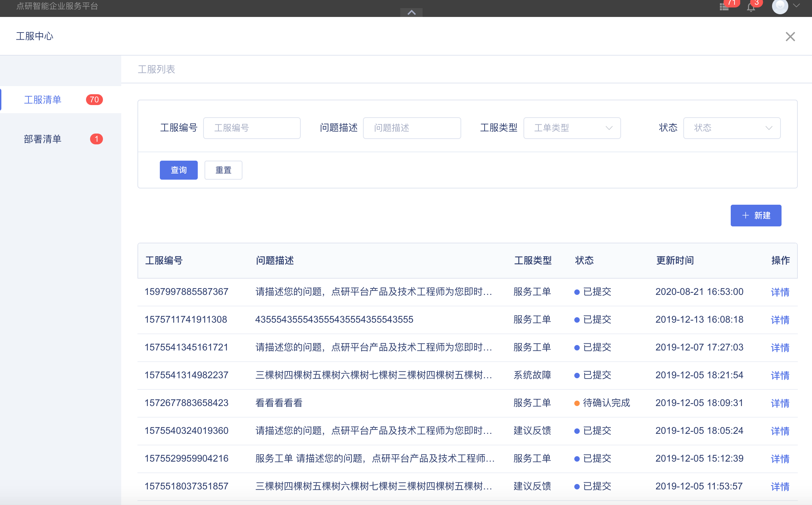Click the 点研智能企业服务平台 title
The height and width of the screenshot is (505, 812).
tap(57, 6)
